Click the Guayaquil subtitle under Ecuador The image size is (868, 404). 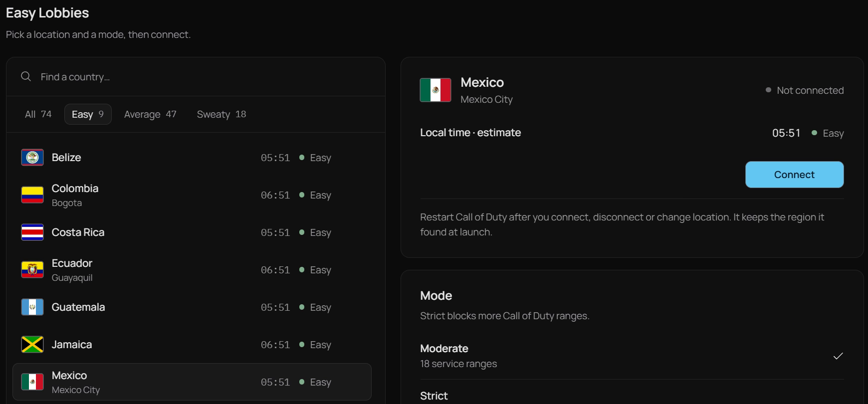pyautogui.click(x=72, y=278)
